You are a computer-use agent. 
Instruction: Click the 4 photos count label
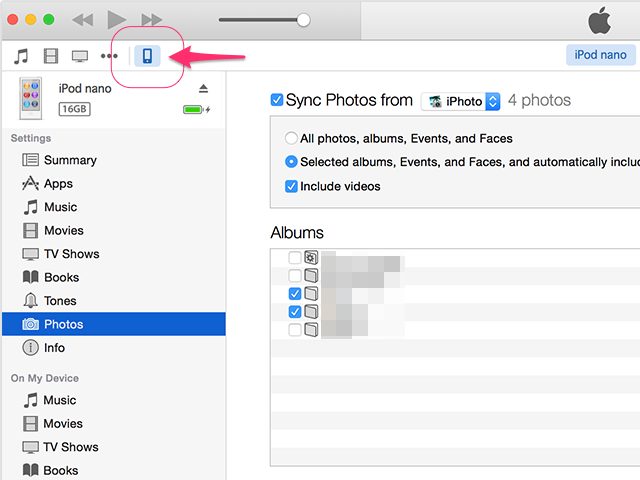[x=539, y=100]
